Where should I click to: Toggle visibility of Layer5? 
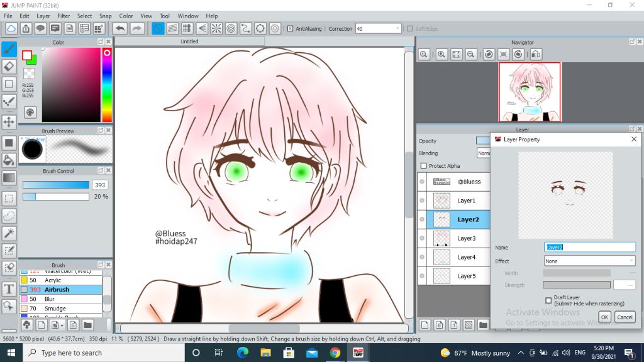[x=422, y=276]
